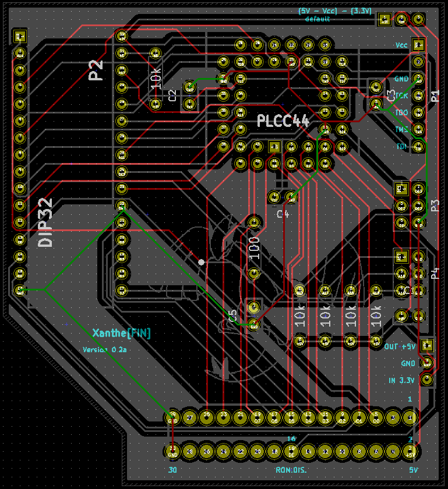Click the P3 connector reference label

tap(435, 205)
